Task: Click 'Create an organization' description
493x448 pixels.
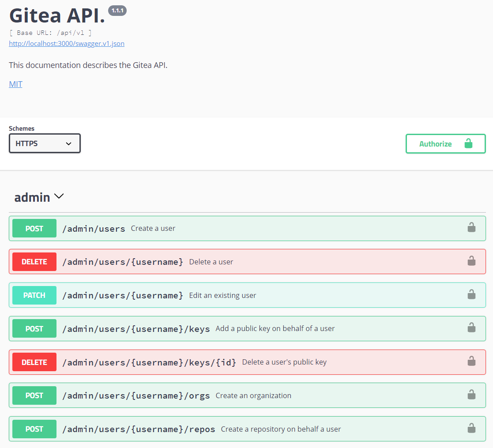Action: [253, 395]
